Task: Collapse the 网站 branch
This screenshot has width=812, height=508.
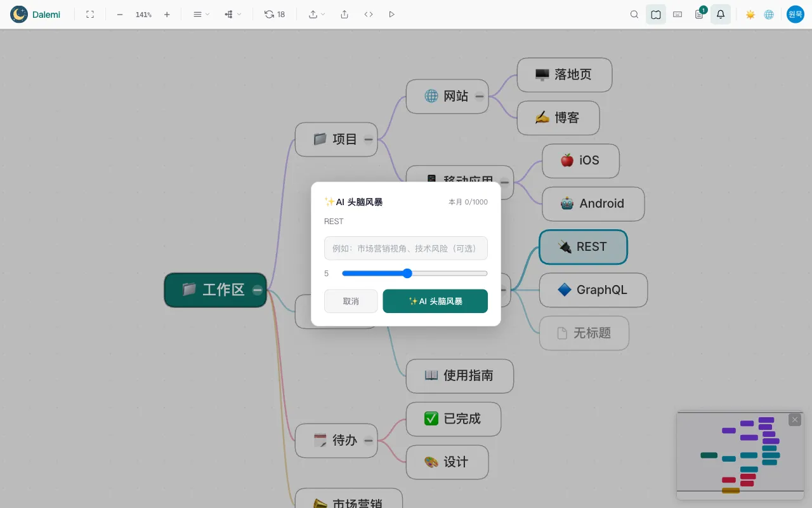Action: (x=480, y=97)
